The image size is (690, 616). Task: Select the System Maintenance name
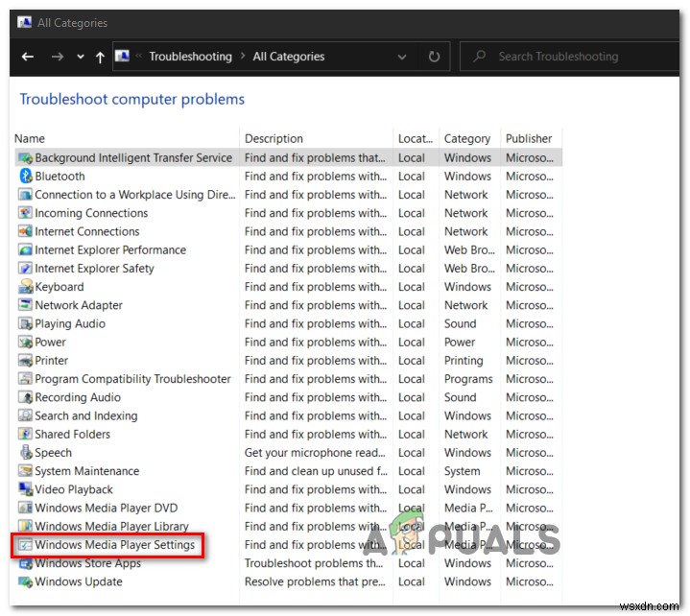[86, 471]
